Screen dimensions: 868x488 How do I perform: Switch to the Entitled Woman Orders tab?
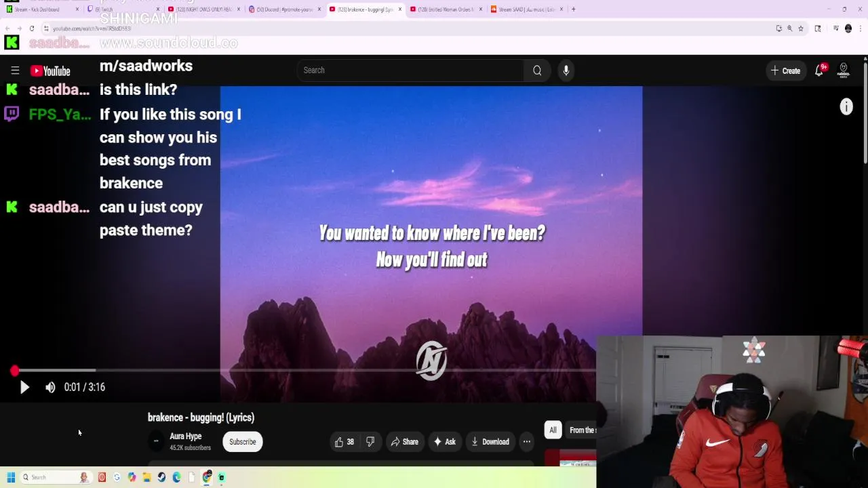pyautogui.click(x=446, y=9)
